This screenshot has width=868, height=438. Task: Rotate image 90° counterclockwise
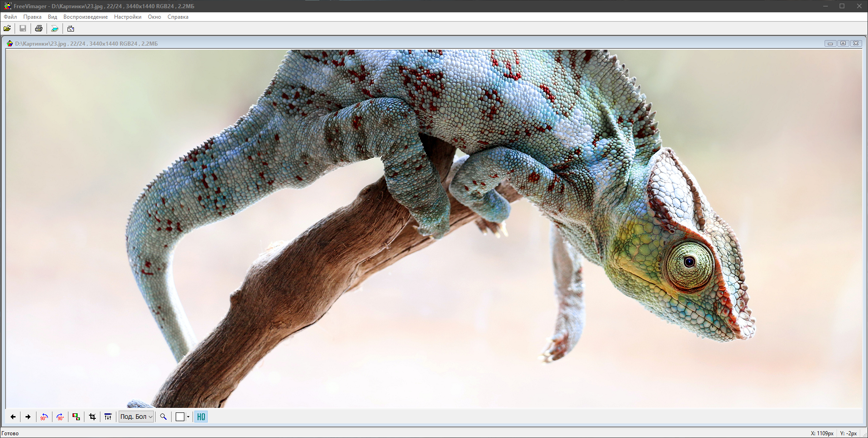pyautogui.click(x=44, y=417)
